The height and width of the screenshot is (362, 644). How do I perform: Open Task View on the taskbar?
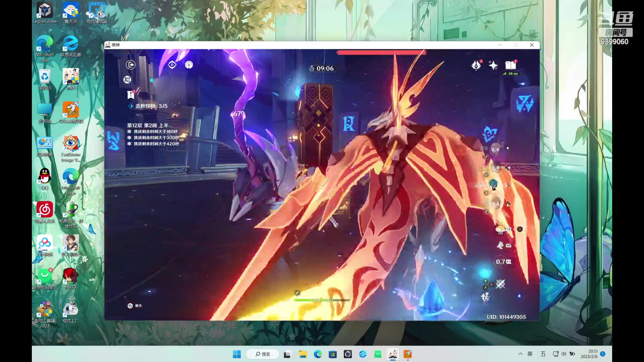[x=287, y=354]
